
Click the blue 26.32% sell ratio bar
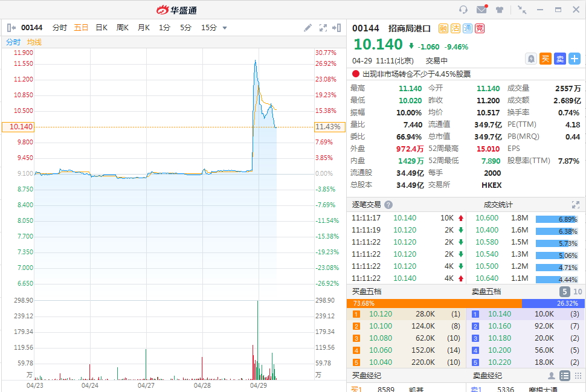click(x=553, y=303)
